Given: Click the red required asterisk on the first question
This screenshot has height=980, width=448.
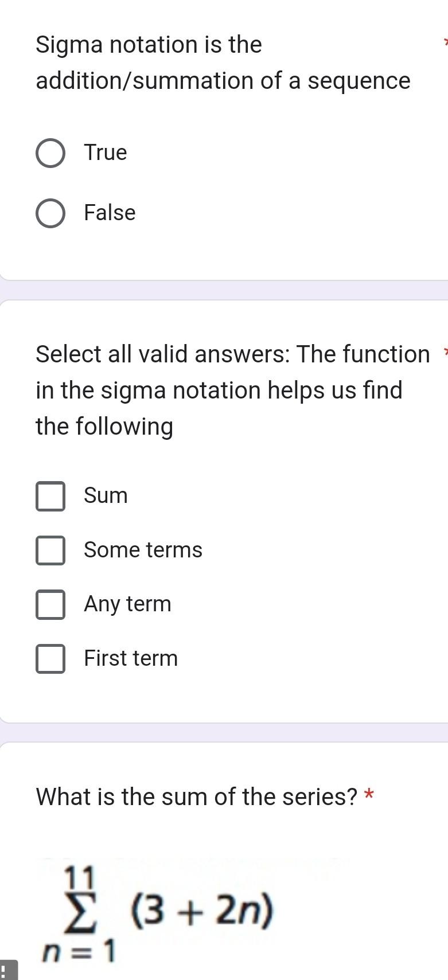Looking at the screenshot, I should [x=445, y=41].
